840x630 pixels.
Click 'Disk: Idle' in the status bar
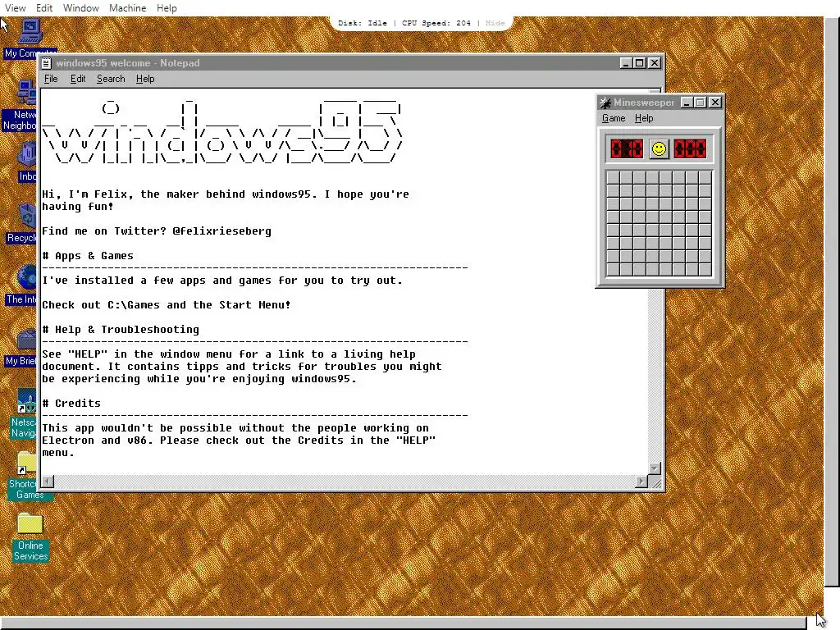pyautogui.click(x=362, y=23)
